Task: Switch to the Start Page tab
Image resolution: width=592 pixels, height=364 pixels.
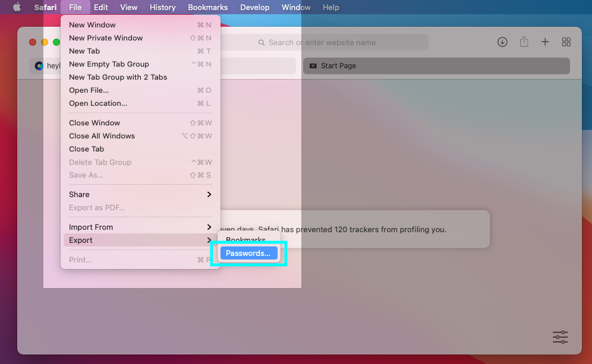Action: point(436,66)
